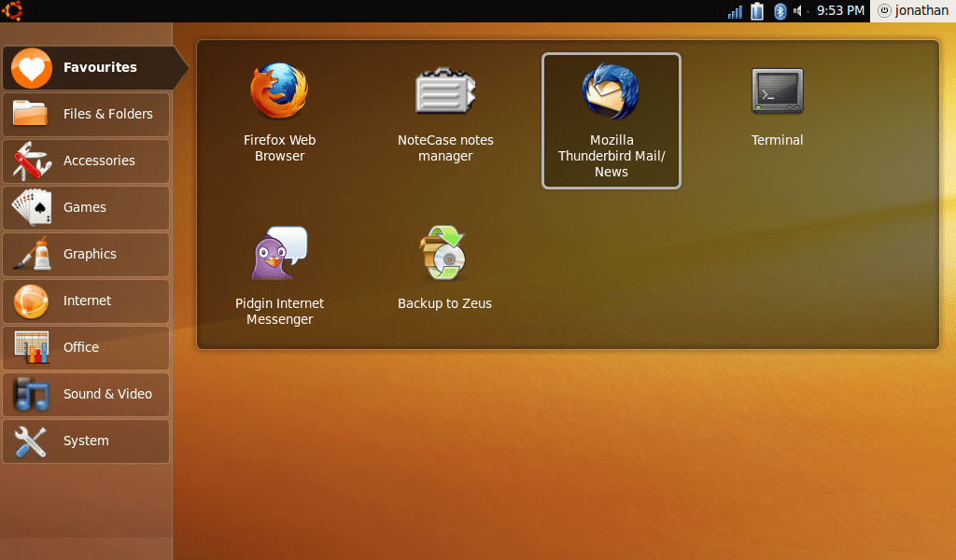The height and width of the screenshot is (560, 956).
Task: Open NoteCase notes manager
Action: 445,91
